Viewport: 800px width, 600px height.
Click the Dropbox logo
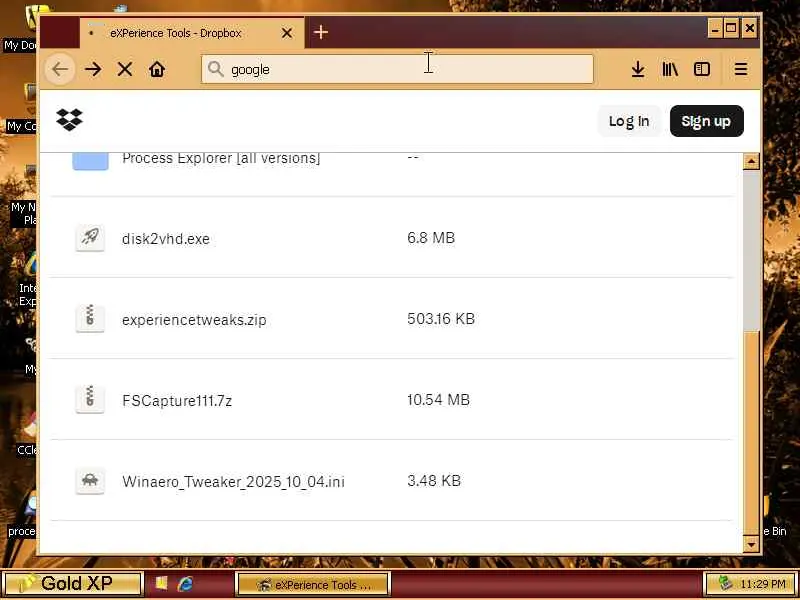(x=69, y=120)
